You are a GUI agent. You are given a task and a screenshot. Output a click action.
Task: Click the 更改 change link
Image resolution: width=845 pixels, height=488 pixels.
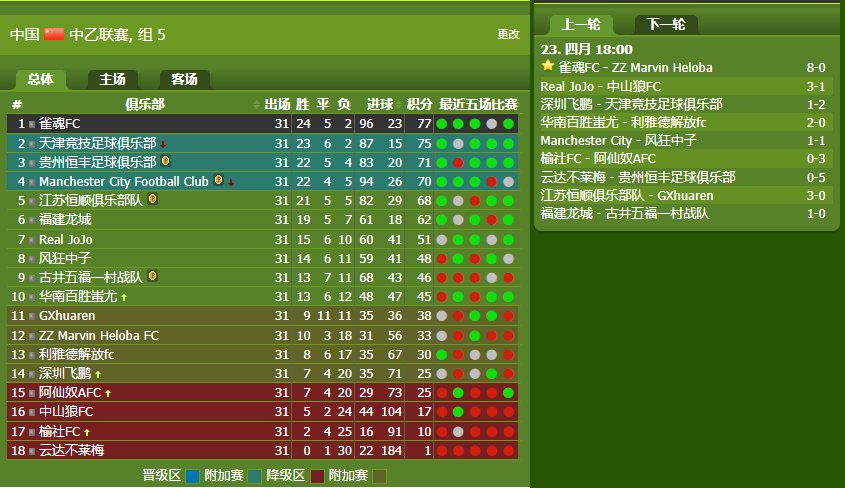[508, 34]
